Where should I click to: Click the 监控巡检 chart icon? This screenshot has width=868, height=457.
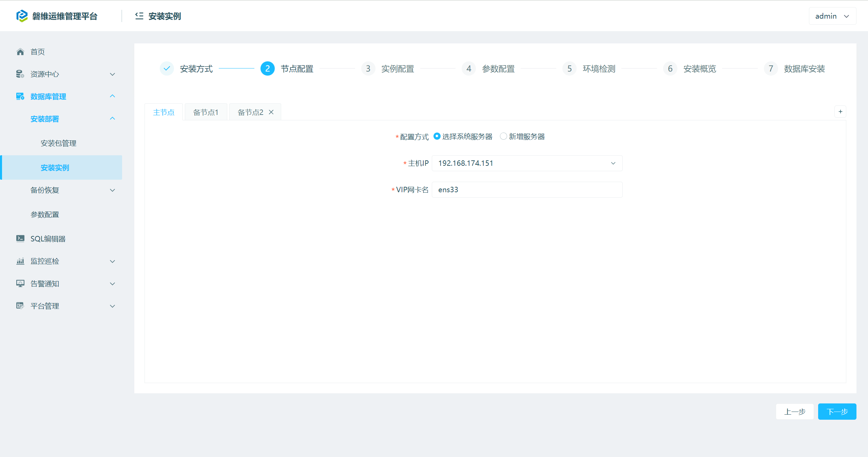[20, 261]
